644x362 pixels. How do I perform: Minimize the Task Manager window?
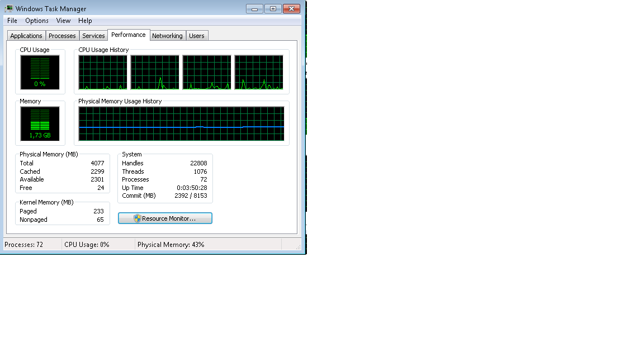click(x=255, y=8)
